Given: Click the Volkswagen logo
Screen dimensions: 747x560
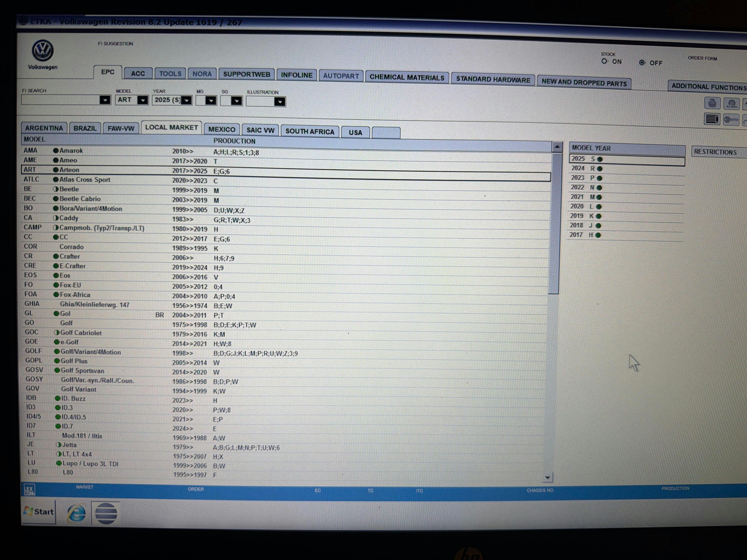Looking at the screenshot, I should click(43, 51).
